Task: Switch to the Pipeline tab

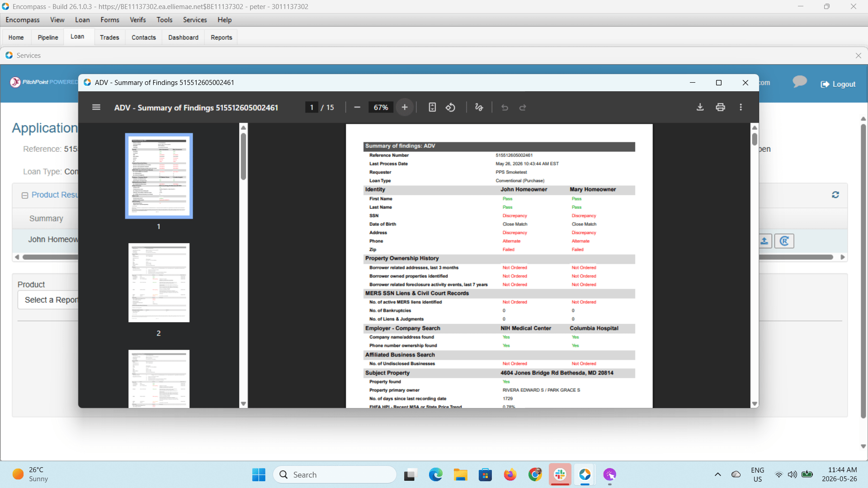Action: click(48, 38)
